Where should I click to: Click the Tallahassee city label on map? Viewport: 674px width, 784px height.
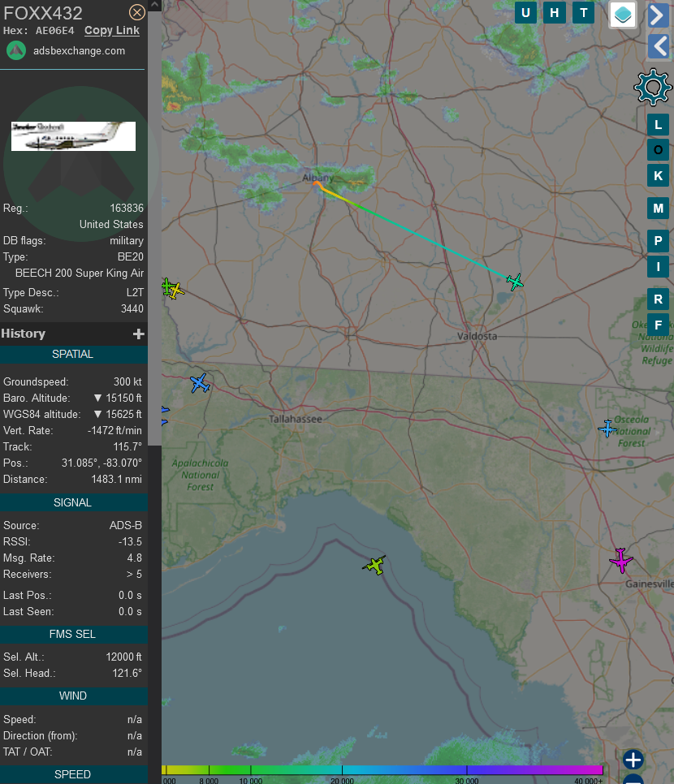(x=296, y=419)
